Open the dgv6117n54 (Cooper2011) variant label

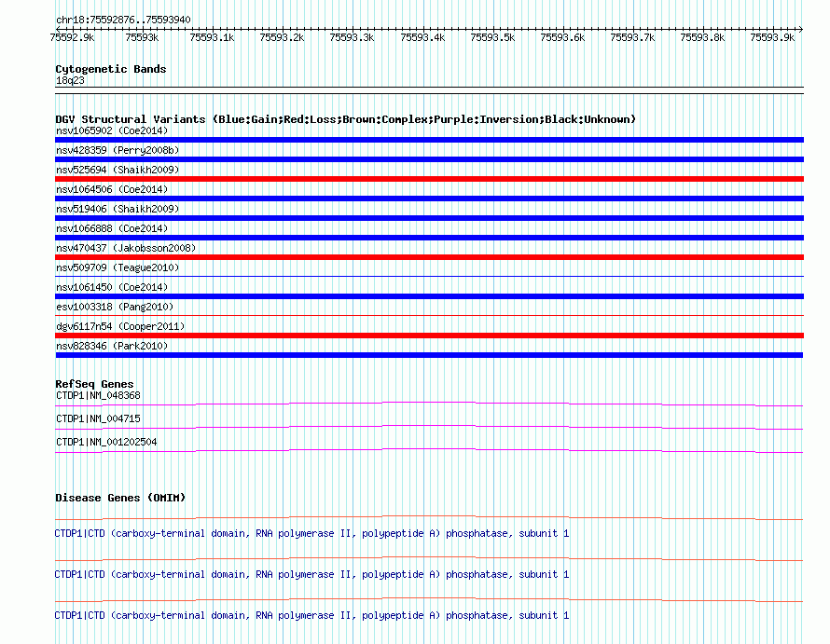pos(120,326)
